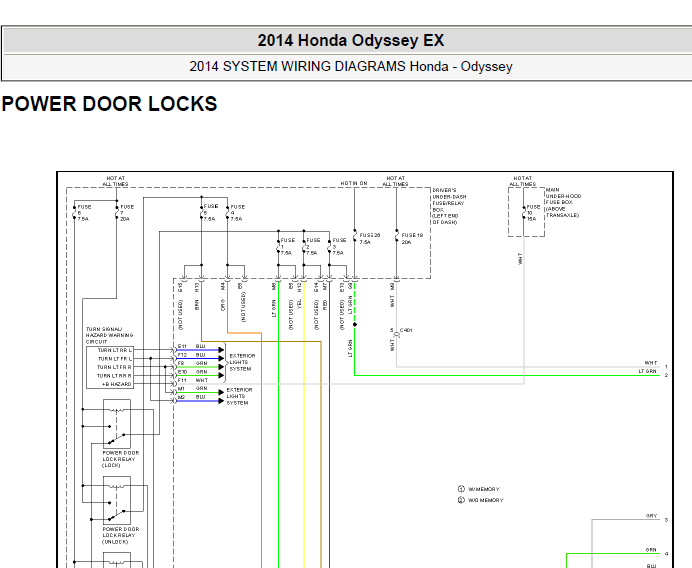Screen dimensions: 692x568
Task: Click the 'GRY' label at wire 3
Action: coord(651,515)
